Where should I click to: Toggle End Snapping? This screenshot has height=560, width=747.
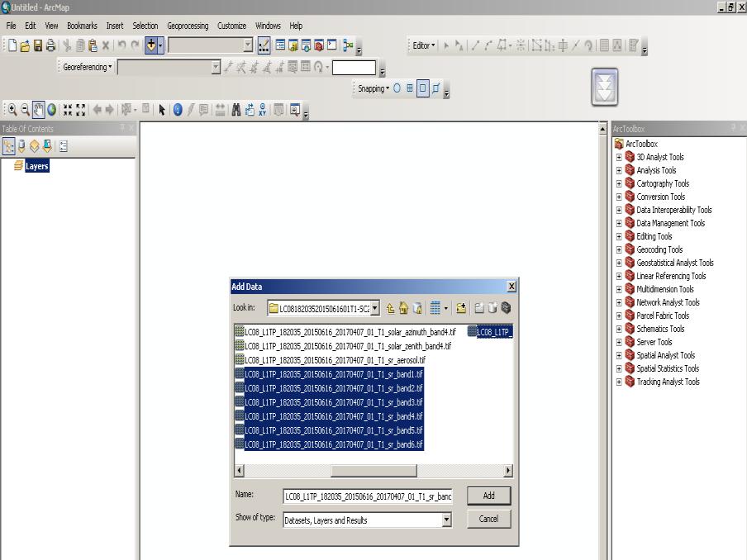click(x=410, y=88)
